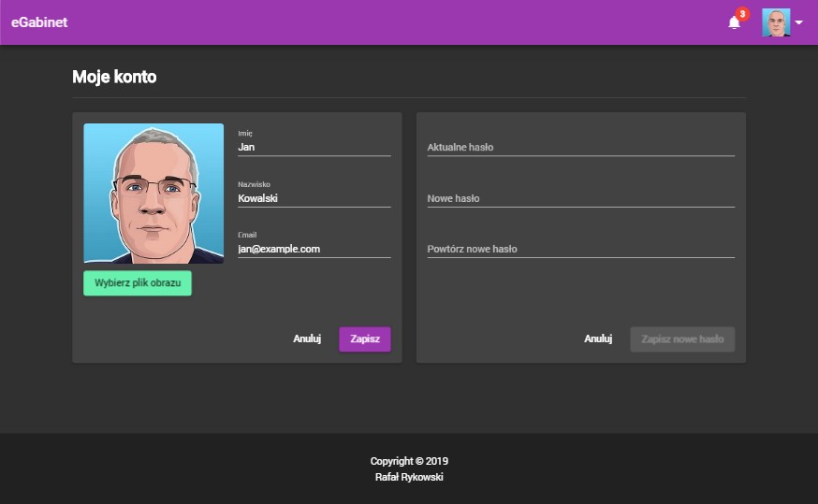Click the Wybierz plik obrazu button

pyautogui.click(x=138, y=283)
